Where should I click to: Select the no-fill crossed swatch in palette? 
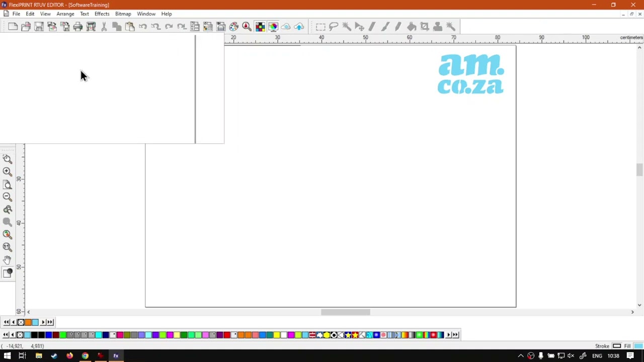[x=20, y=335]
